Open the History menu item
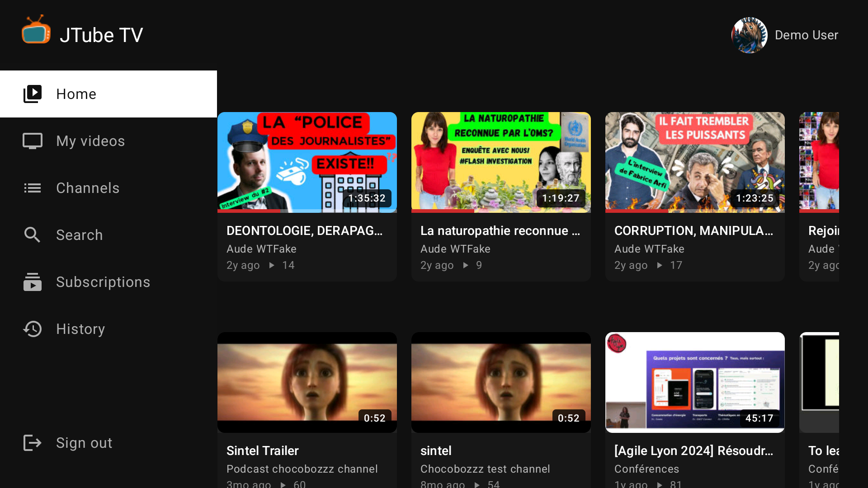868x488 pixels. click(x=108, y=329)
